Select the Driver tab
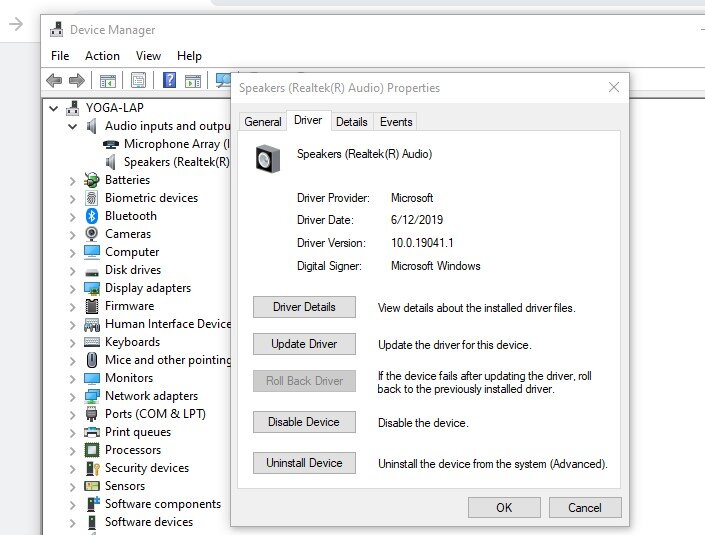The height and width of the screenshot is (535, 705). pos(308,120)
